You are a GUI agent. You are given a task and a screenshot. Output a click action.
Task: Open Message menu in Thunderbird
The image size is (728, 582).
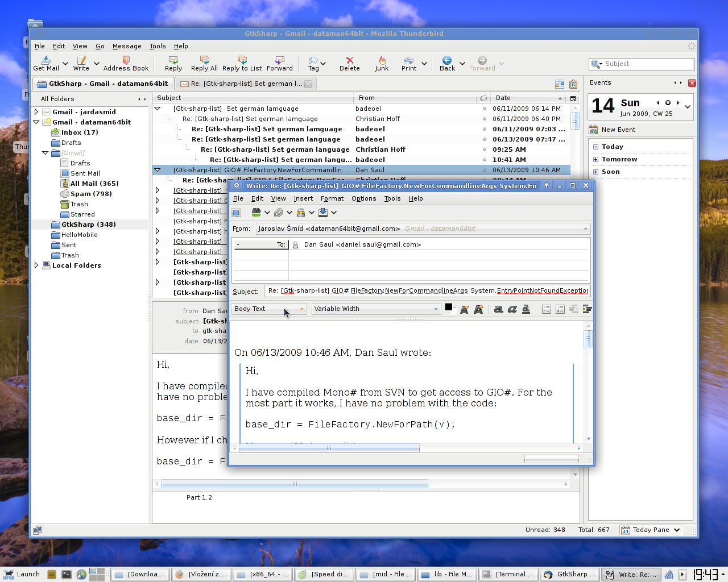pyautogui.click(x=127, y=46)
